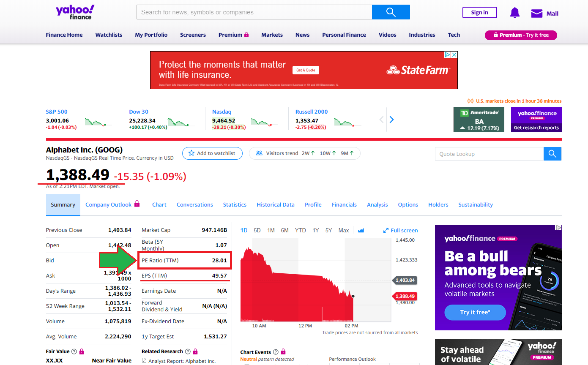
Task: Click Get A Quote in State Farm ad
Action: pyautogui.click(x=306, y=70)
